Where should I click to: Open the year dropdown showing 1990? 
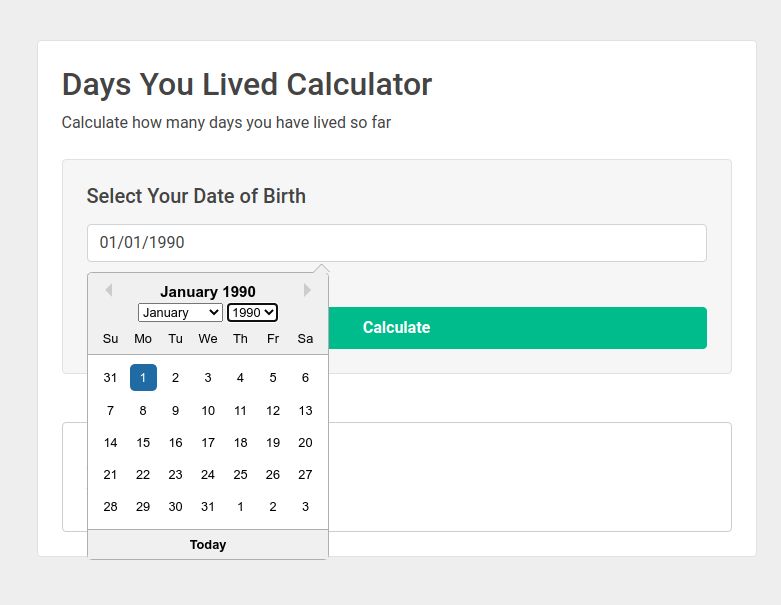(252, 313)
